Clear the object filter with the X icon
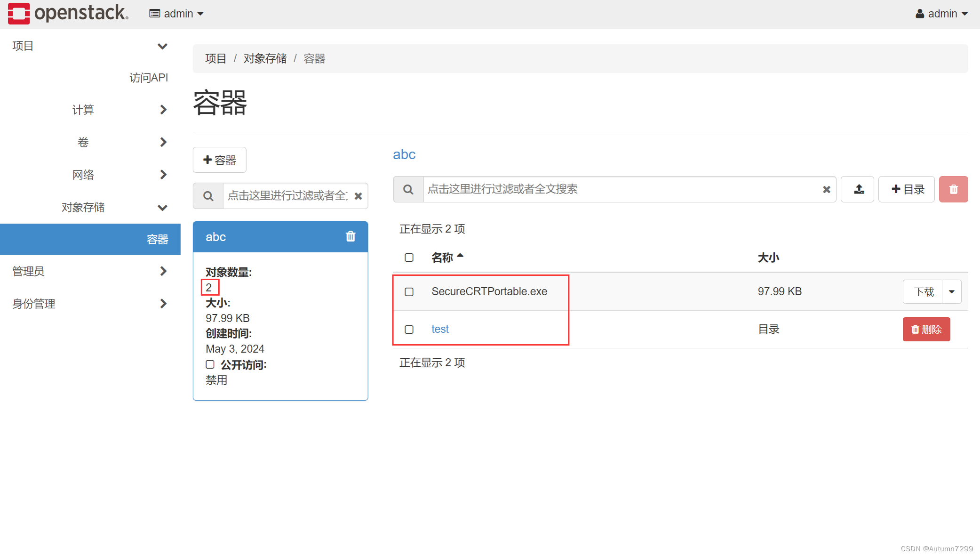Image resolution: width=980 pixels, height=556 pixels. pyautogui.click(x=827, y=189)
